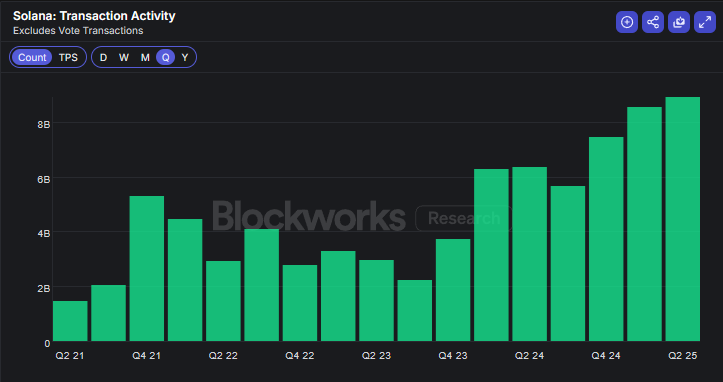Expand chart to fullscreen
Image resolution: width=723 pixels, height=382 pixels.
click(x=705, y=22)
